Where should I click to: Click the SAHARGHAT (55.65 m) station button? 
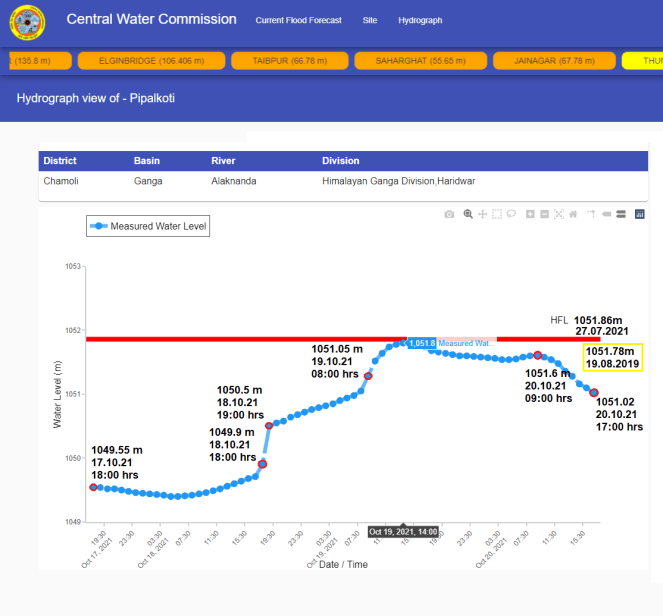(x=415, y=61)
